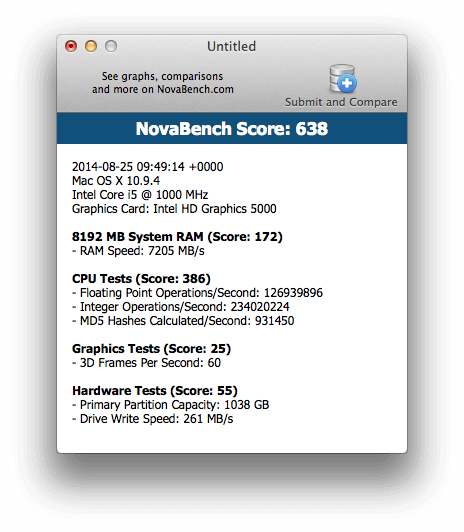Click the Drive Write Speed: 261 MB/s line
464x532 pixels.
(x=153, y=419)
